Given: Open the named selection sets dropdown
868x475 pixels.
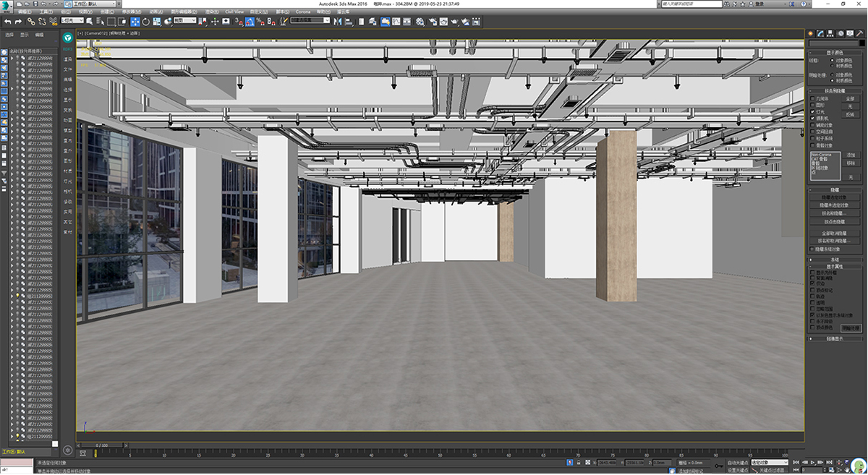Looking at the screenshot, I should click(x=311, y=22).
